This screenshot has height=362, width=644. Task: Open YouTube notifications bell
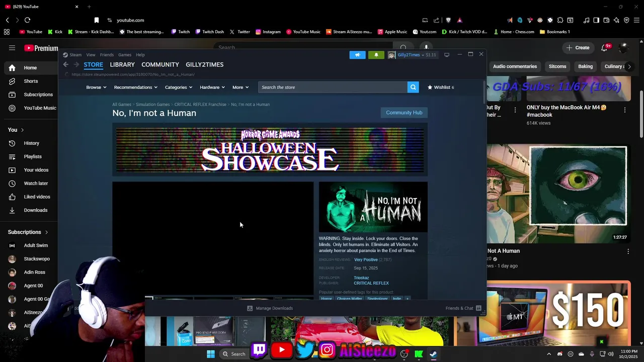coord(604,48)
